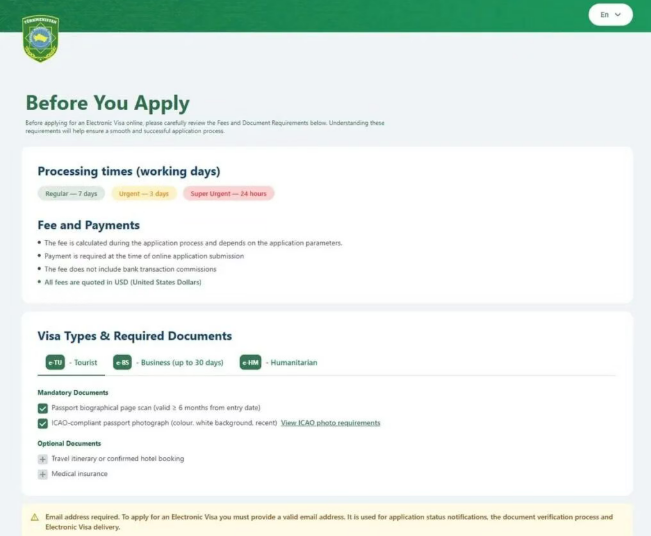The image size is (651, 536).
Task: Click the e-TU tourist visa badge
Action: (55, 362)
